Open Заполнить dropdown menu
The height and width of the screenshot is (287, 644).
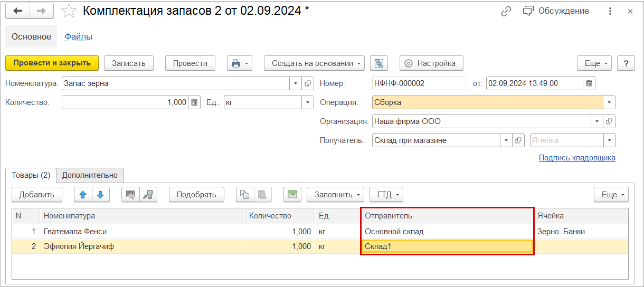coord(335,195)
